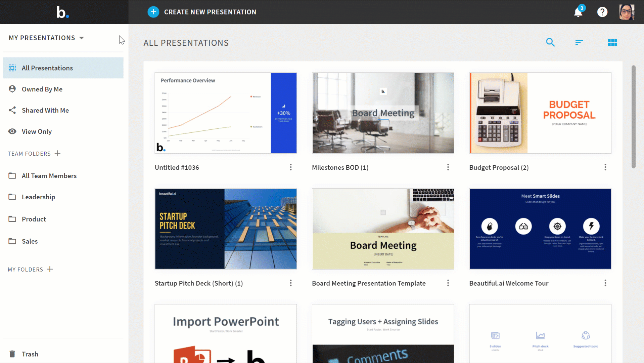Click Beautiful.ai Welcome Tour title
The image size is (644, 363).
(x=509, y=283)
